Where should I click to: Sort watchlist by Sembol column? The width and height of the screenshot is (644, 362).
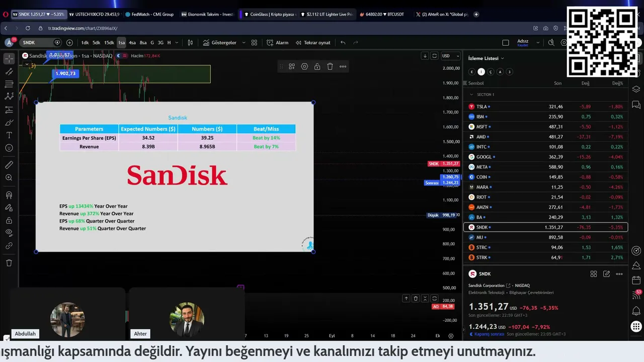pyautogui.click(x=476, y=83)
